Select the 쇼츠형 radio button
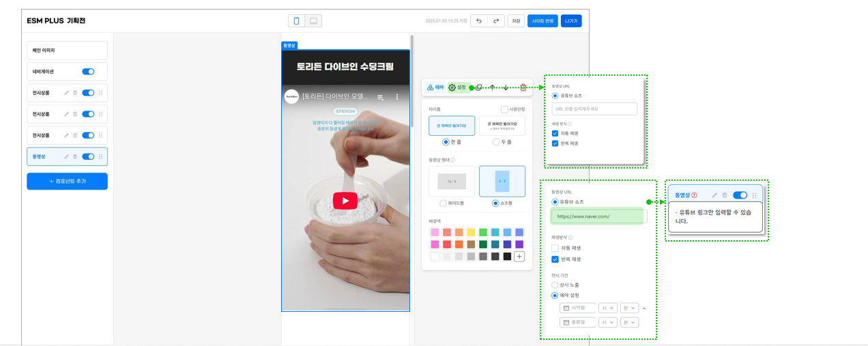 [495, 203]
